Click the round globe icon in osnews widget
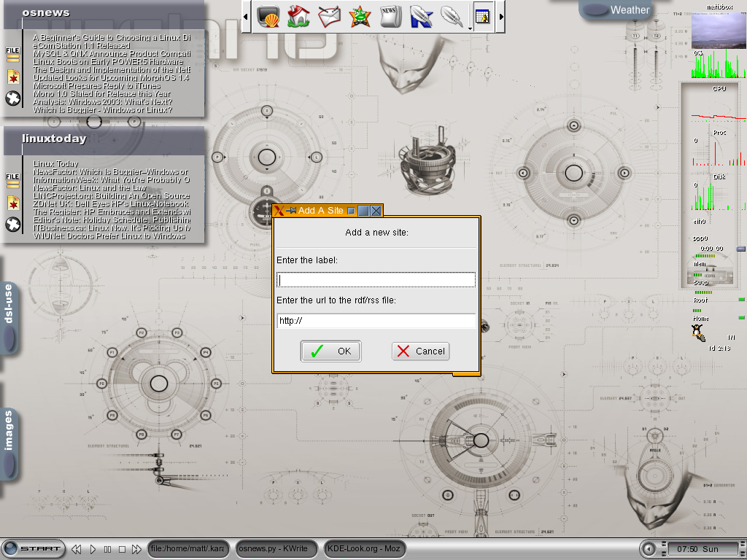747x560 pixels. pos(13,98)
